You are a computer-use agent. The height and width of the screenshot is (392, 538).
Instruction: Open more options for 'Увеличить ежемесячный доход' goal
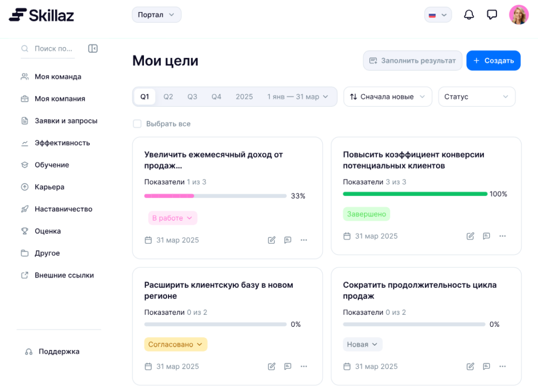304,240
